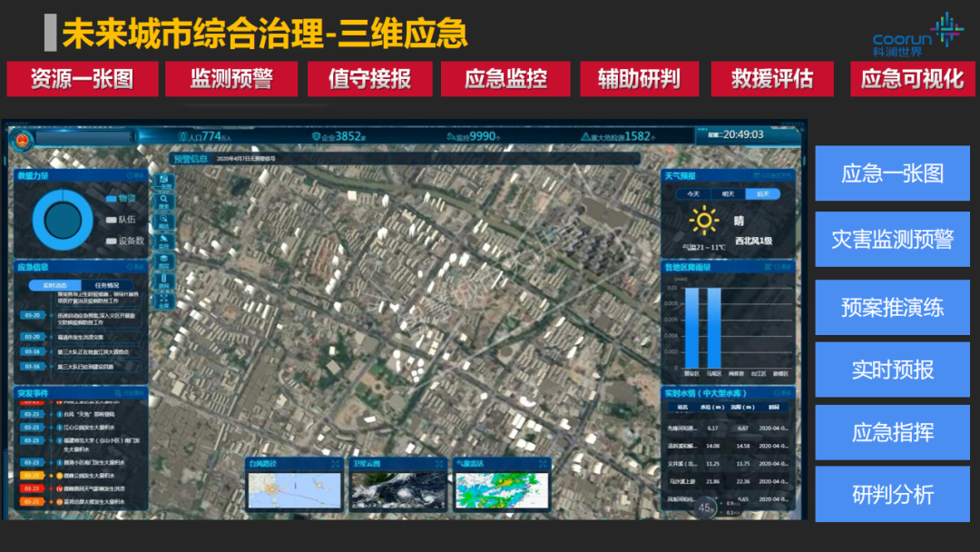This screenshot has height=552, width=980.
Task: Open the 搜索 search tool
Action: tap(163, 202)
